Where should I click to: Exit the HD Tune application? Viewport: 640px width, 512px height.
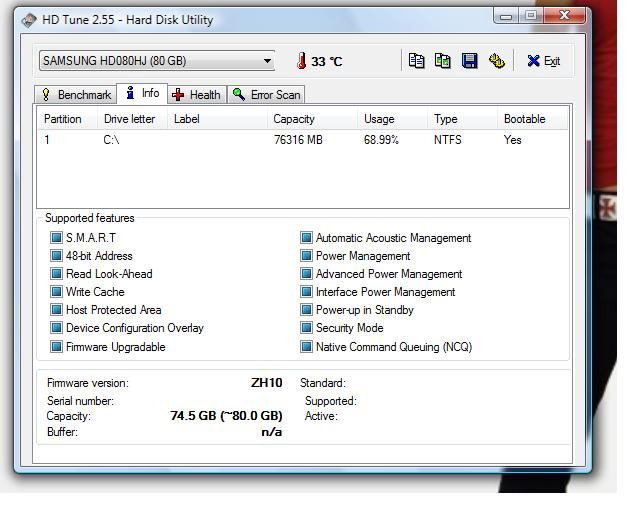(543, 61)
